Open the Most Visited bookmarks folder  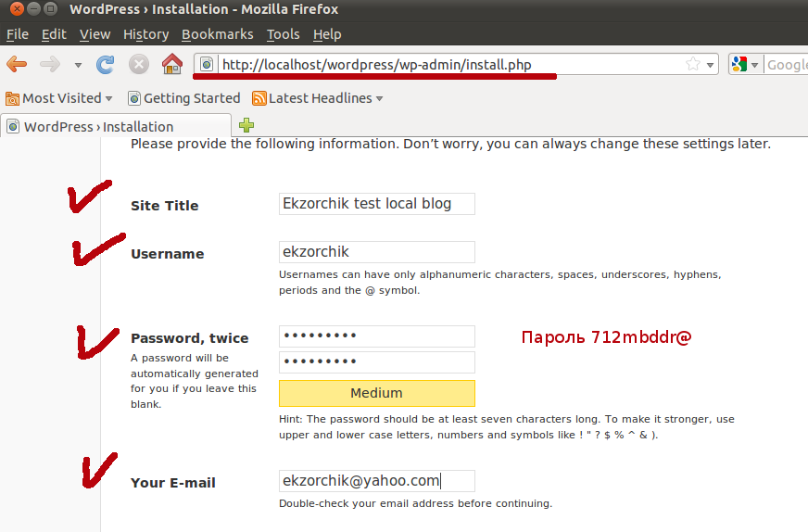[58, 98]
